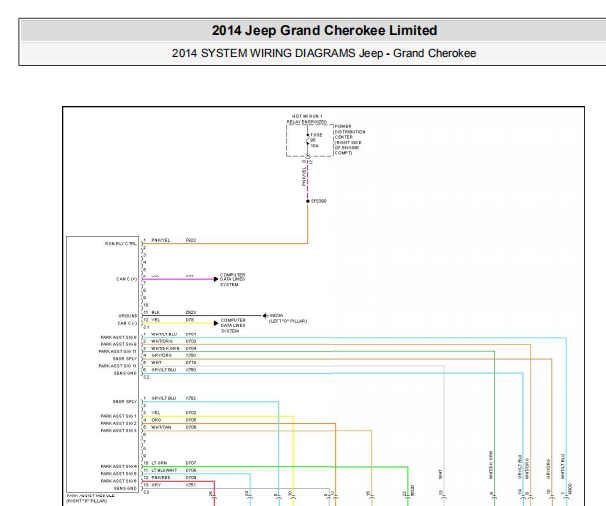Click the '2014 Jeep Grand Cherokee Limited' heading
Viewport: 606px width, 506px height.
[x=324, y=31]
